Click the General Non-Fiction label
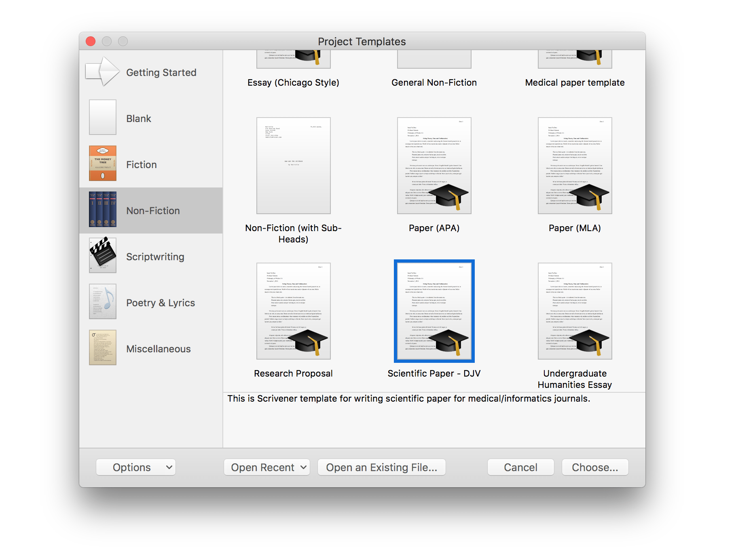 [434, 83]
